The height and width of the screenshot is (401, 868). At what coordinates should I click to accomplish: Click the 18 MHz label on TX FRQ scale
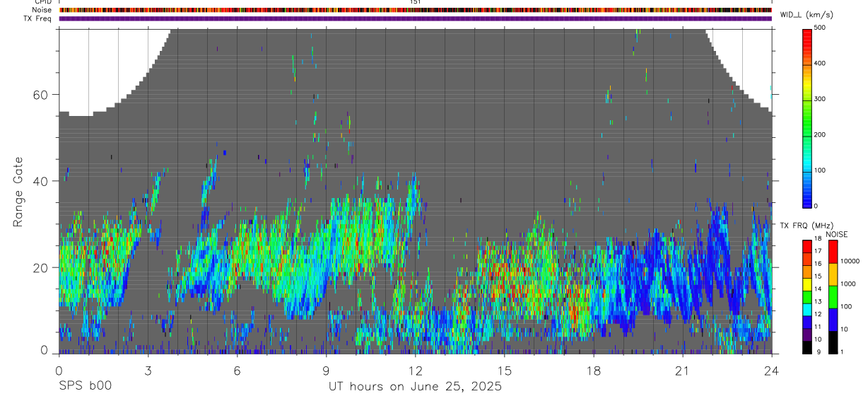click(x=818, y=239)
